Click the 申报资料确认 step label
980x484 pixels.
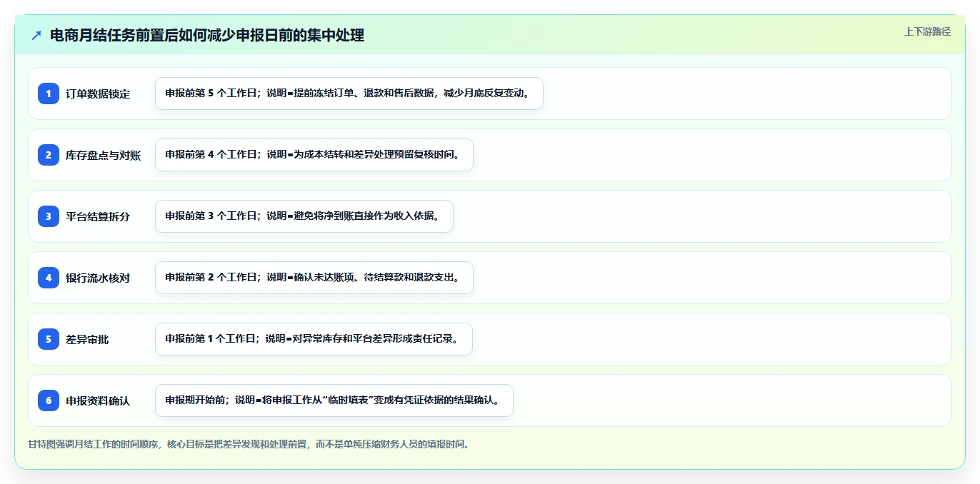click(x=98, y=400)
